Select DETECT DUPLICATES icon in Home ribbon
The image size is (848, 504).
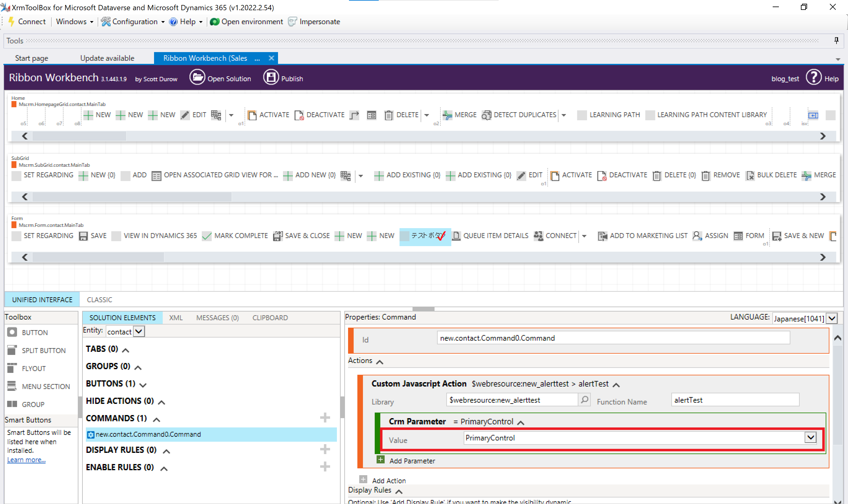(x=486, y=115)
